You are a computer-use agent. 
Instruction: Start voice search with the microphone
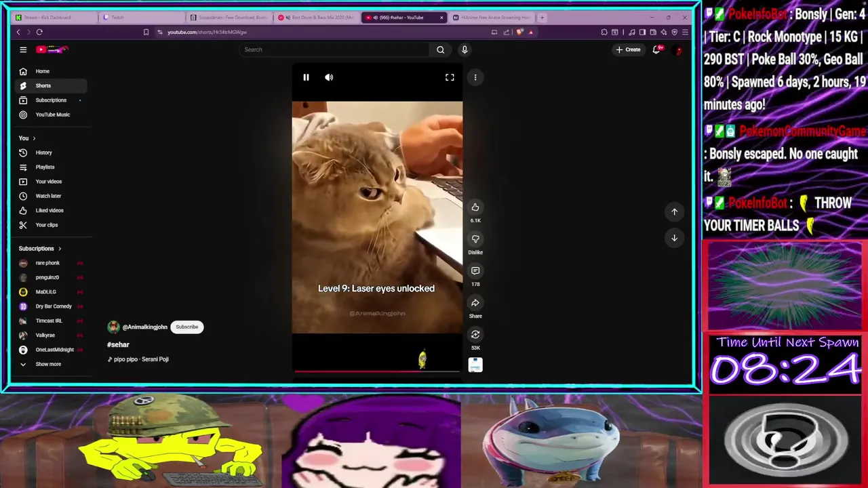click(465, 49)
